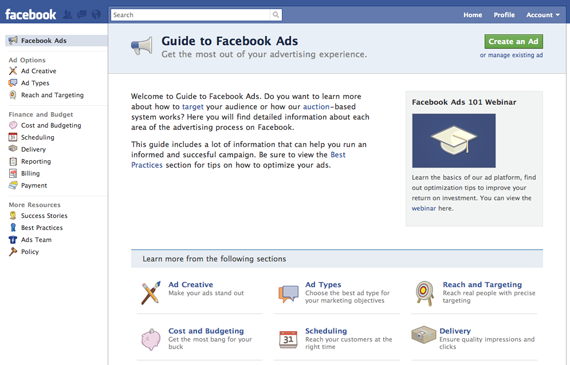The image size is (570, 365).
Task: Click Reporting clipboard sidebar icon
Action: pyautogui.click(x=13, y=161)
